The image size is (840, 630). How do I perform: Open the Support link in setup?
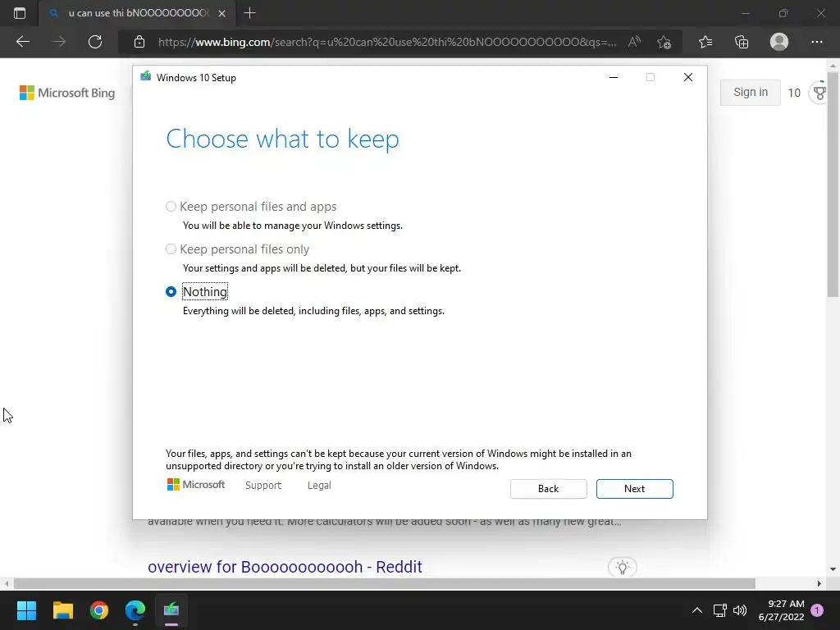(x=263, y=486)
